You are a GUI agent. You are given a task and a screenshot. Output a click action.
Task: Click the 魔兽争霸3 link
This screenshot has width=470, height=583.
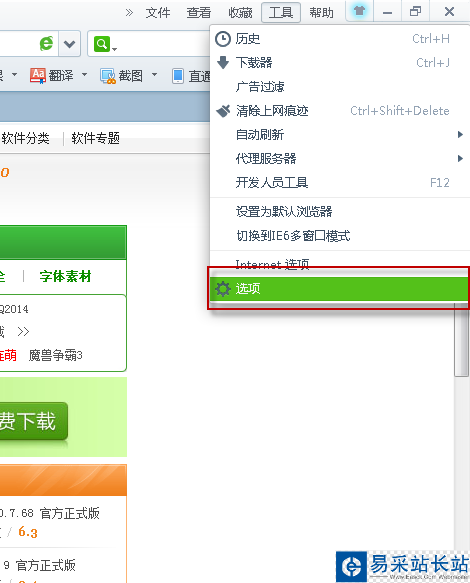[x=56, y=355]
